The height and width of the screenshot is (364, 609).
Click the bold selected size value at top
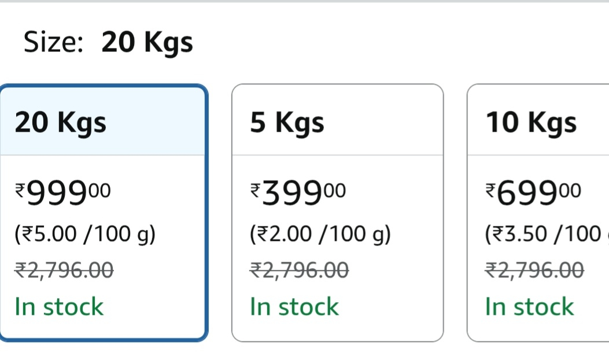tap(147, 43)
